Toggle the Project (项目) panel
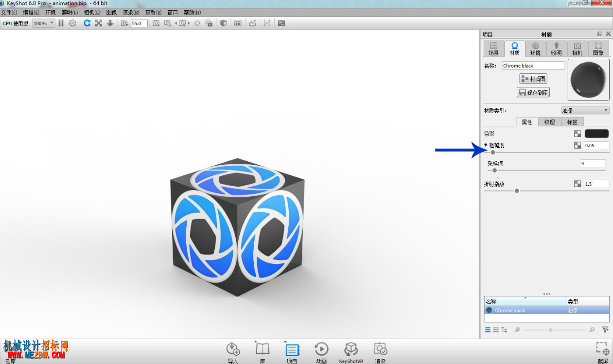This screenshot has width=613, height=364. pos(292,352)
